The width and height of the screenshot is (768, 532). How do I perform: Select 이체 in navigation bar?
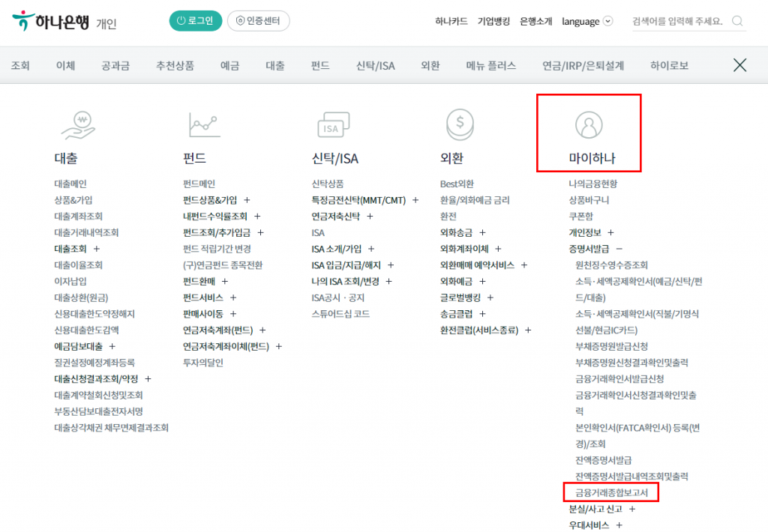tap(66, 66)
